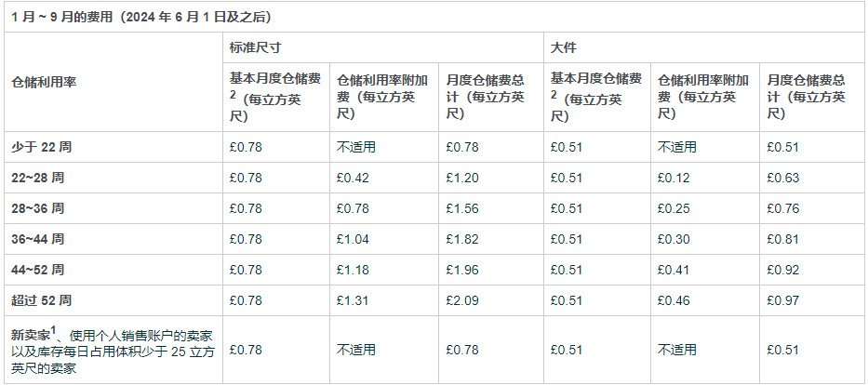Screen dimensions: 868x385
Task: Open footnote 1 beside "新卖家"
Action: click(56, 329)
